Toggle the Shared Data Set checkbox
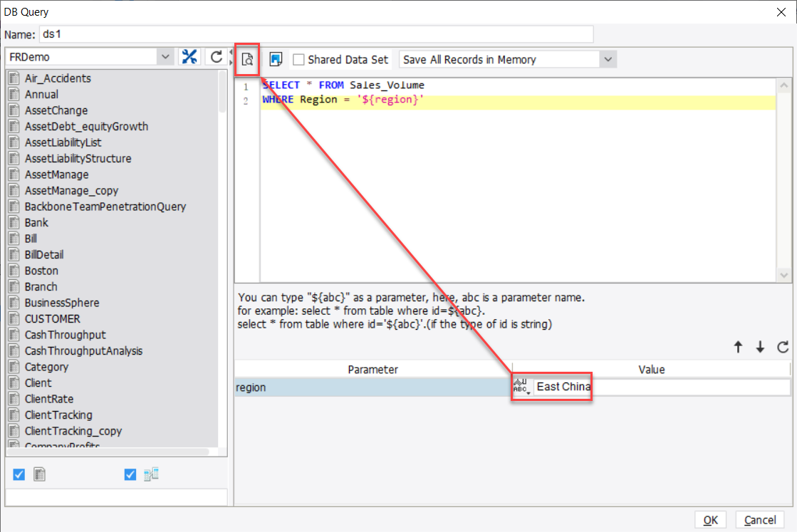The image size is (797, 532). coord(298,60)
